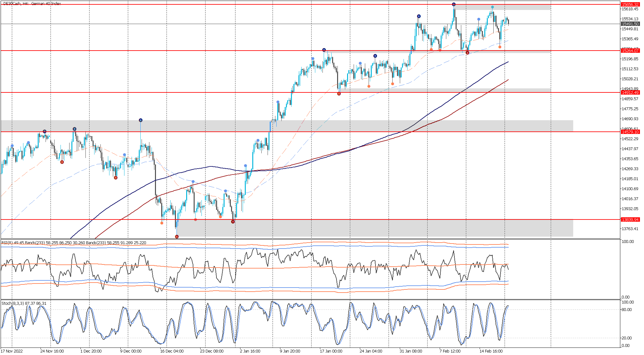This screenshot has width=644, height=355.
Task: Click the Stochastic 80.00 level label
Action: (627, 309)
